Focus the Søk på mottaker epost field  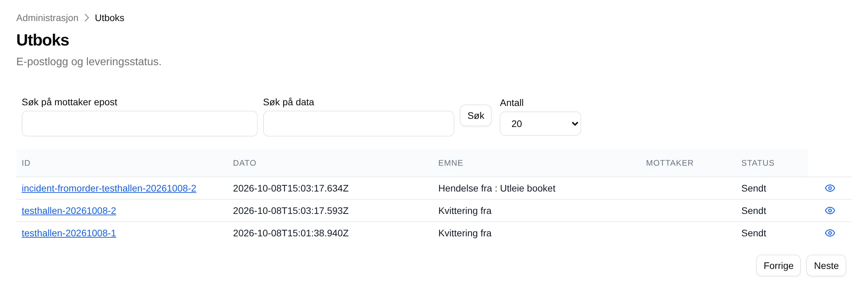[x=139, y=124]
